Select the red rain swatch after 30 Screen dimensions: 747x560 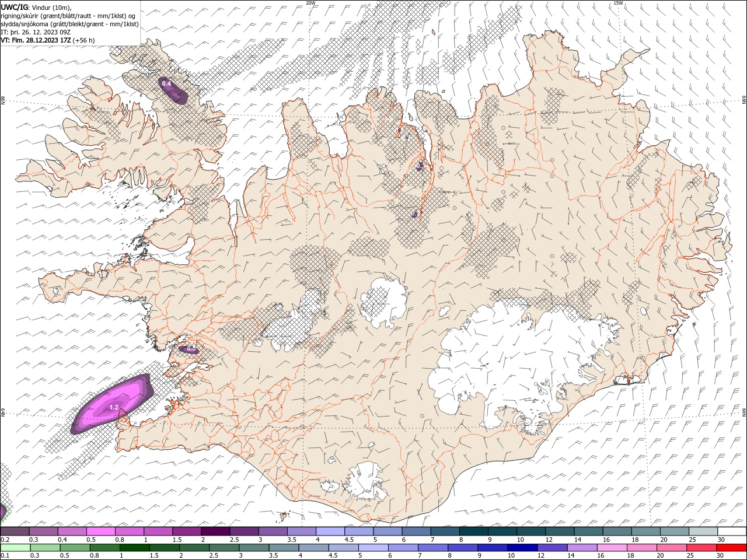(x=731, y=548)
